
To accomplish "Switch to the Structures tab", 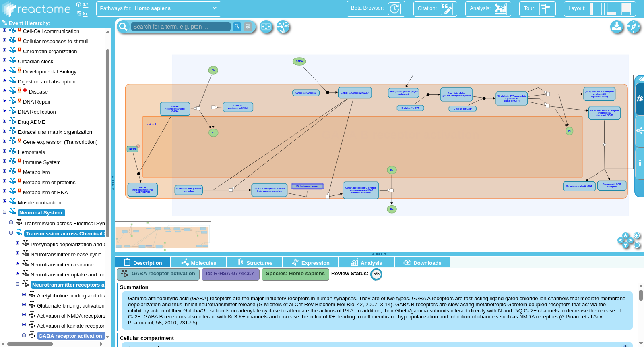I will 255,262.
